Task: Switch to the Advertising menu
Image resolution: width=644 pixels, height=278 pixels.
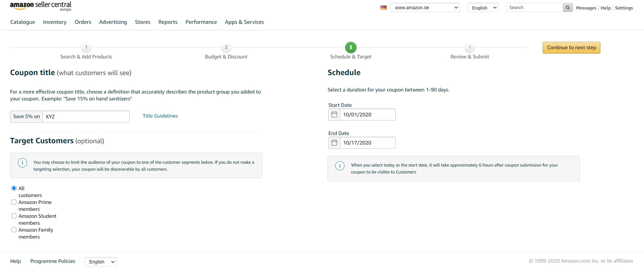Action: (x=113, y=22)
